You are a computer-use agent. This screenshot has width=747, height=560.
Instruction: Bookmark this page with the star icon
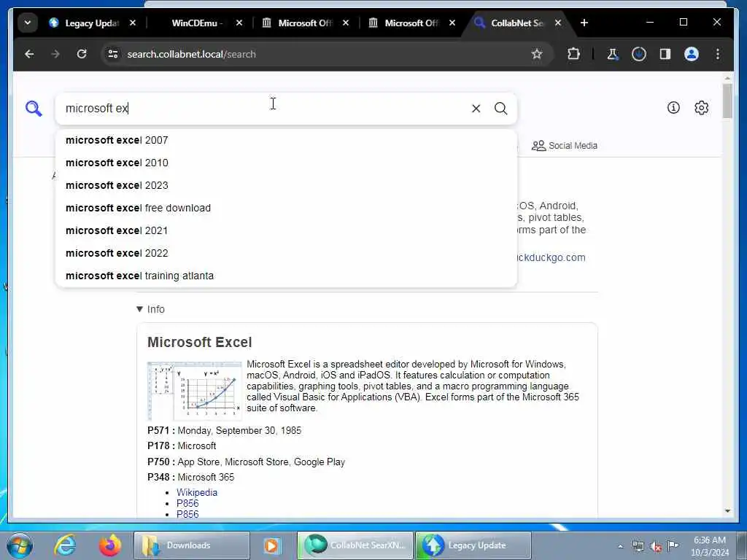pos(537,54)
